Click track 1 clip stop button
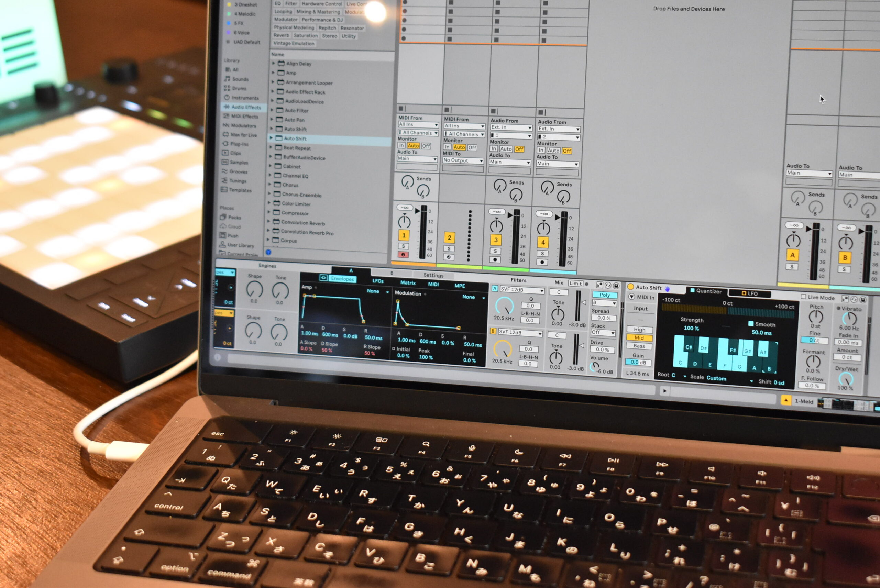 point(401,109)
